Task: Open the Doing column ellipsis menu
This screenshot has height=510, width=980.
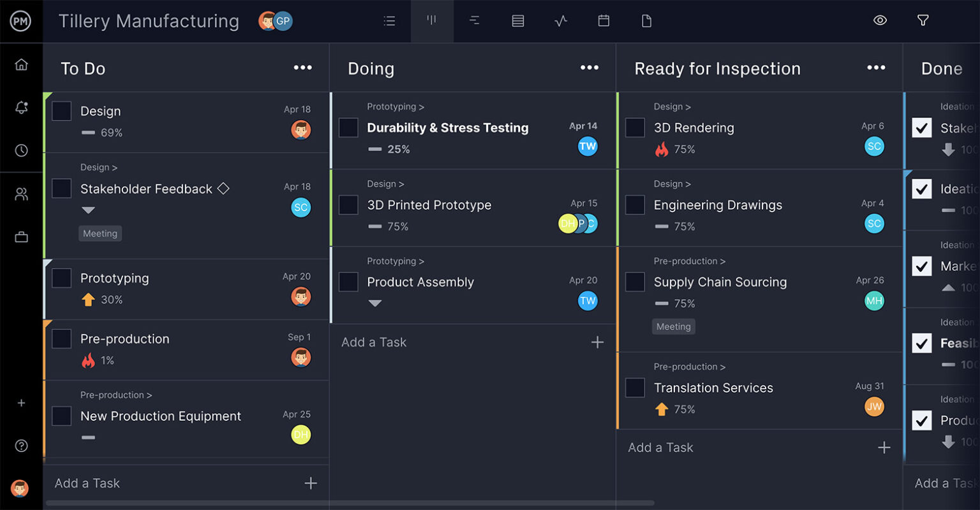Action: click(590, 67)
